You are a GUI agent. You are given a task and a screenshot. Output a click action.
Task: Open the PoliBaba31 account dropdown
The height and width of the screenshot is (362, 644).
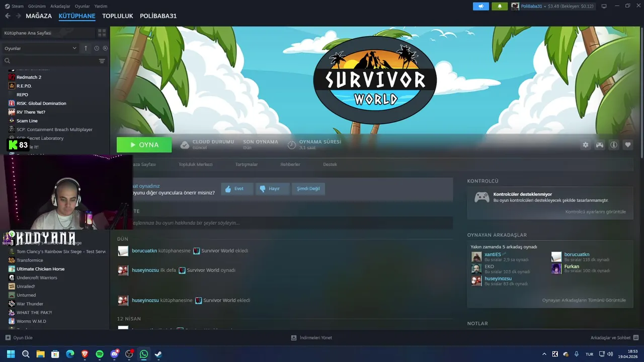pos(533,6)
